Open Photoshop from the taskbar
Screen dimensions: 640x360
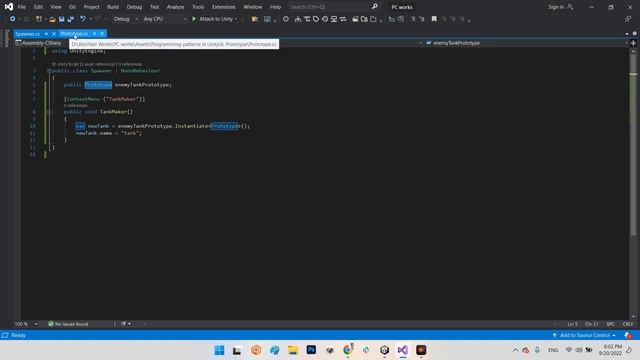point(311,350)
